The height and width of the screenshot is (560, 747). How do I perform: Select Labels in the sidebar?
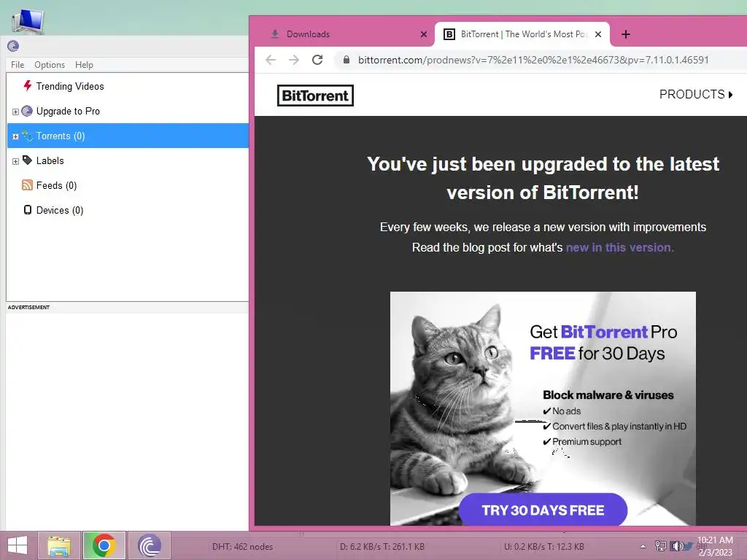coord(50,160)
